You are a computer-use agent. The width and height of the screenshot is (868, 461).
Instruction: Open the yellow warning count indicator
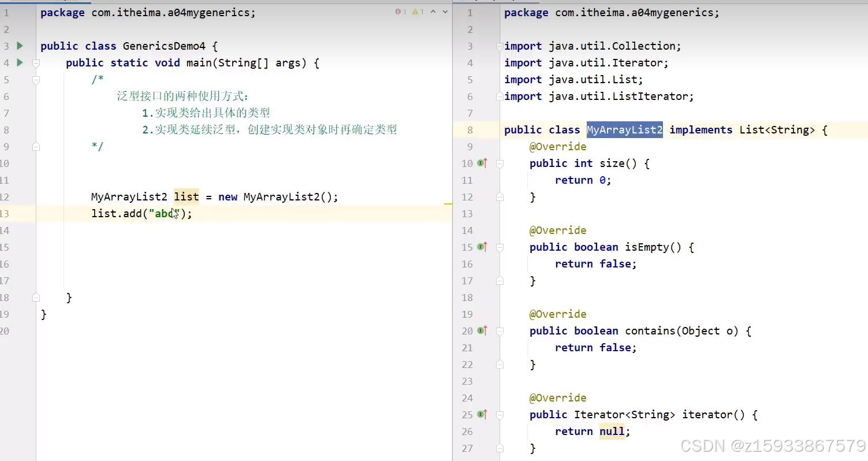pyautogui.click(x=418, y=12)
